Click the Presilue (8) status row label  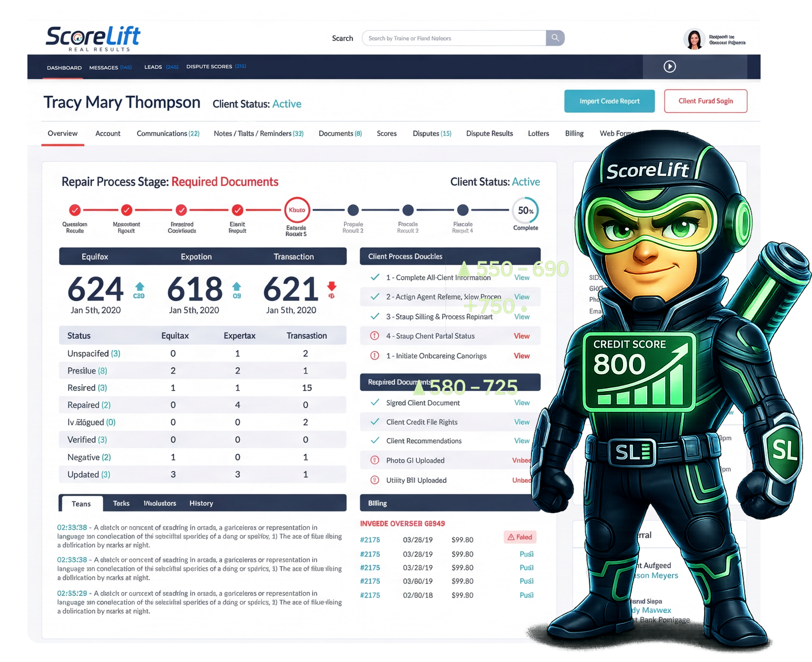coord(87,371)
